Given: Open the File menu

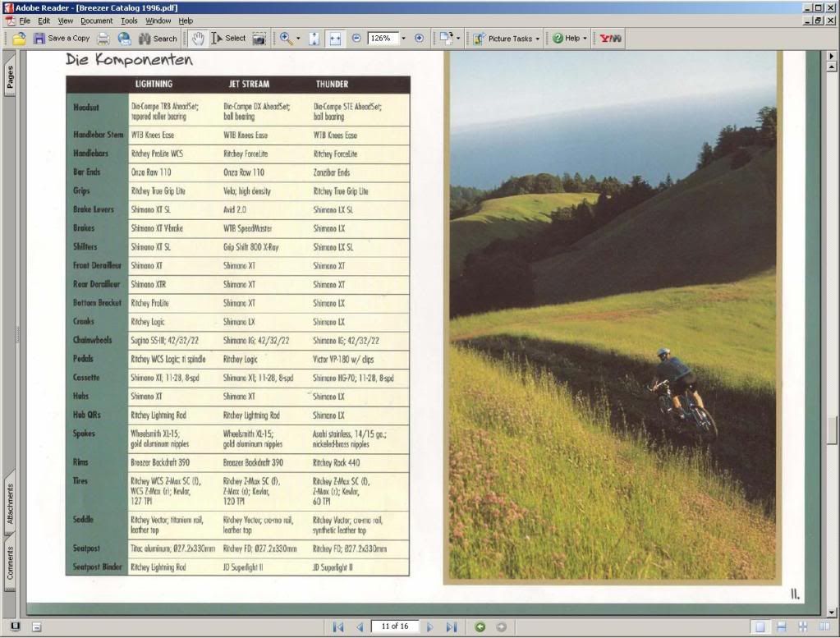Looking at the screenshot, I should click(x=25, y=21).
